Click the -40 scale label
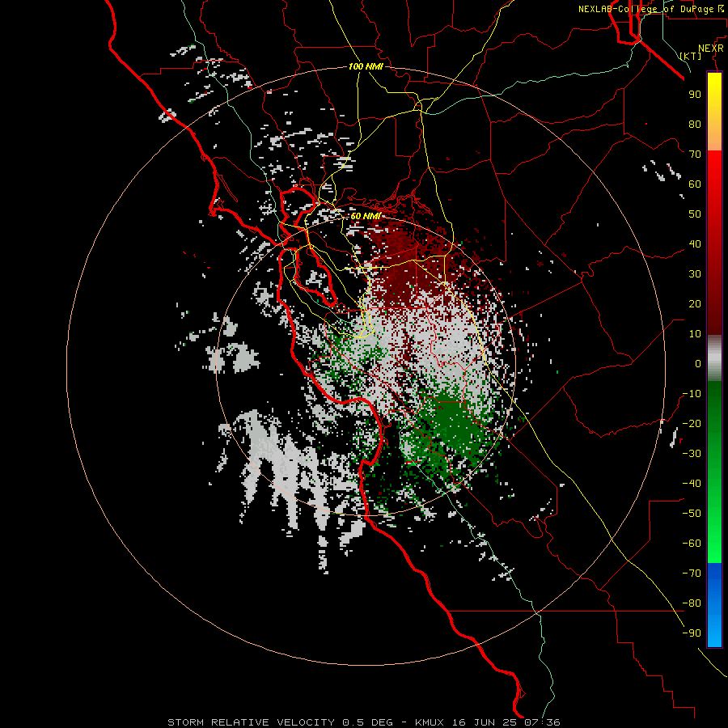The width and height of the screenshot is (728, 728). 692,484
